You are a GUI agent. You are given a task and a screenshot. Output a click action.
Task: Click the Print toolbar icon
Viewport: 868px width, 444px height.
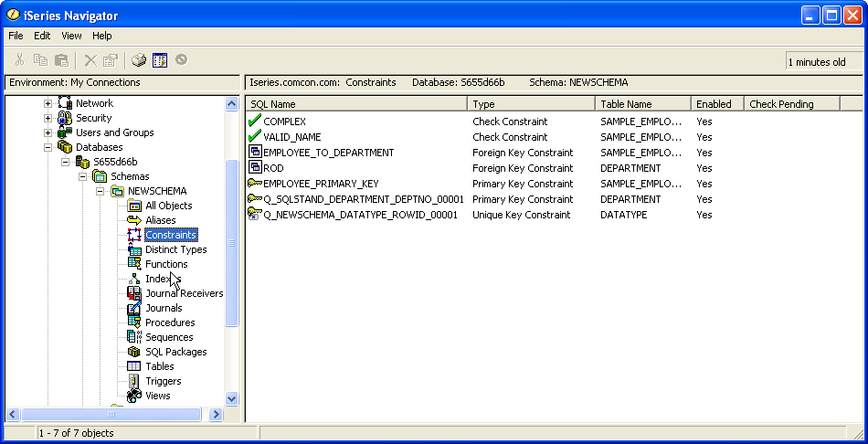point(138,59)
